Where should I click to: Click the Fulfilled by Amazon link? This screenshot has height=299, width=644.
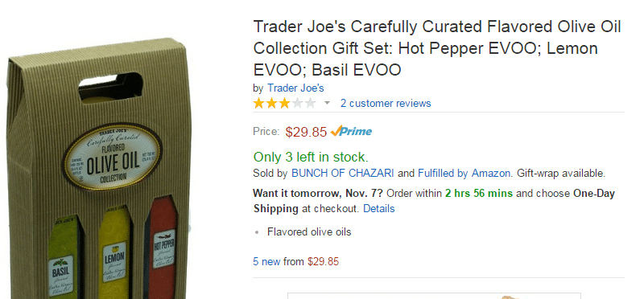tap(464, 173)
